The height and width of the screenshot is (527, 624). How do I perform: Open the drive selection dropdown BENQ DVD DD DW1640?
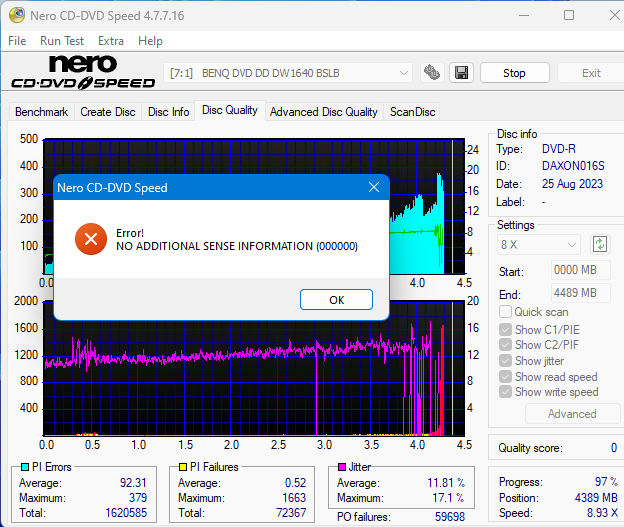pyautogui.click(x=289, y=73)
